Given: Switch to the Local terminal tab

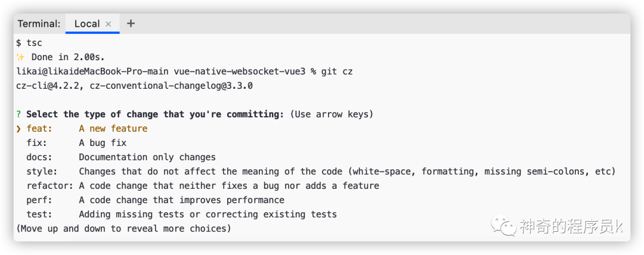Looking at the screenshot, I should (87, 24).
